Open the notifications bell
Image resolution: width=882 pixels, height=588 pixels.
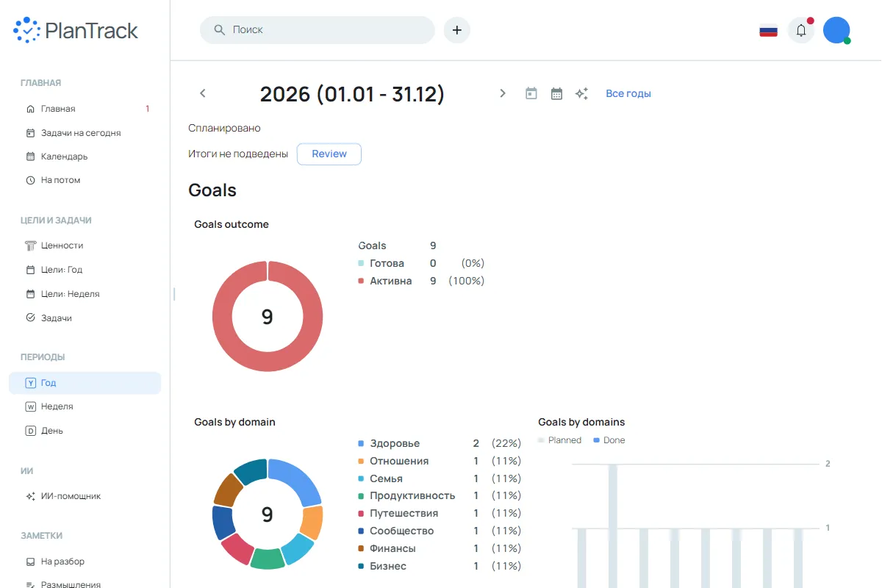click(x=801, y=30)
